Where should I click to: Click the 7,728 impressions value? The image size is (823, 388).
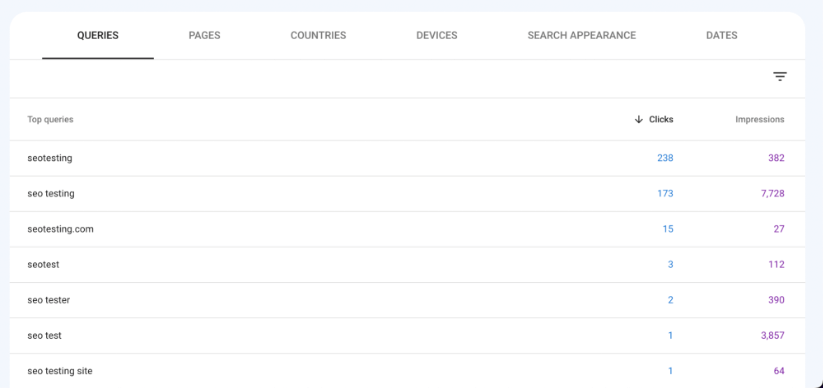coord(773,194)
